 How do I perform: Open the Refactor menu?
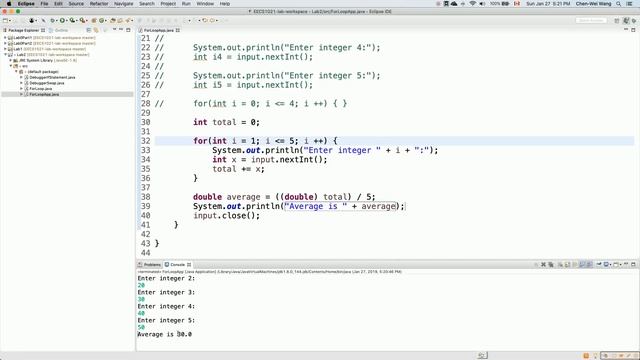tap(99, 4)
